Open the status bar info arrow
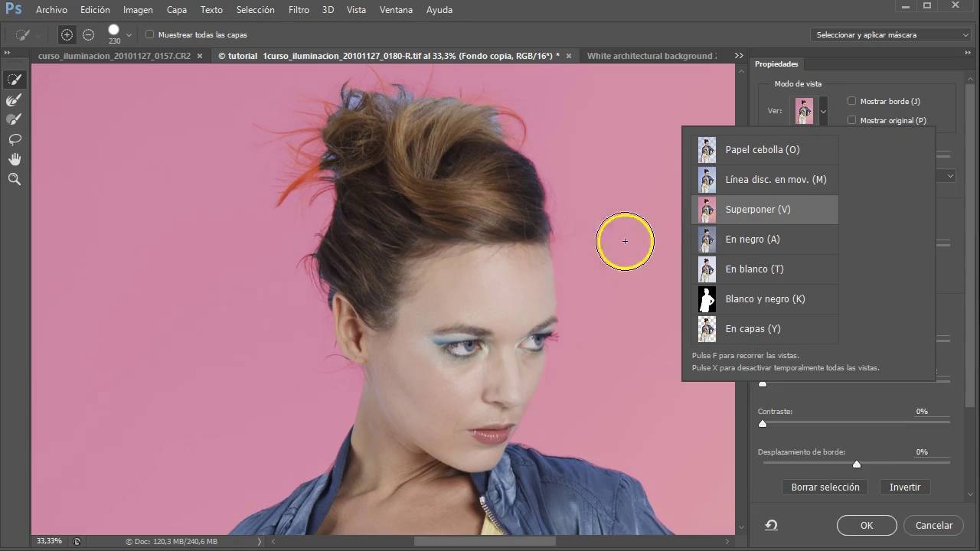The width and height of the screenshot is (980, 551). click(x=259, y=541)
